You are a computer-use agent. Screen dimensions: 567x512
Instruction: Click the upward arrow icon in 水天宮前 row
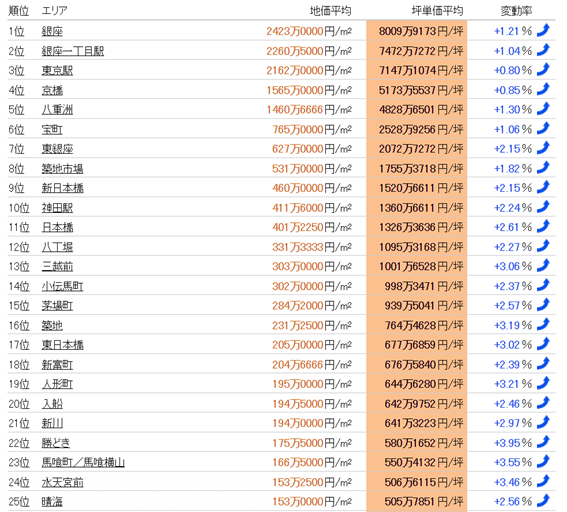coord(543,481)
